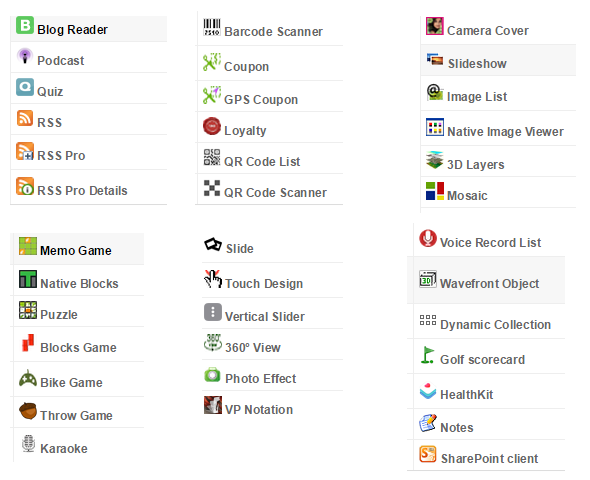This screenshot has height=480, width=590.
Task: Select the Golf scorecard flag icon
Action: tap(428, 355)
